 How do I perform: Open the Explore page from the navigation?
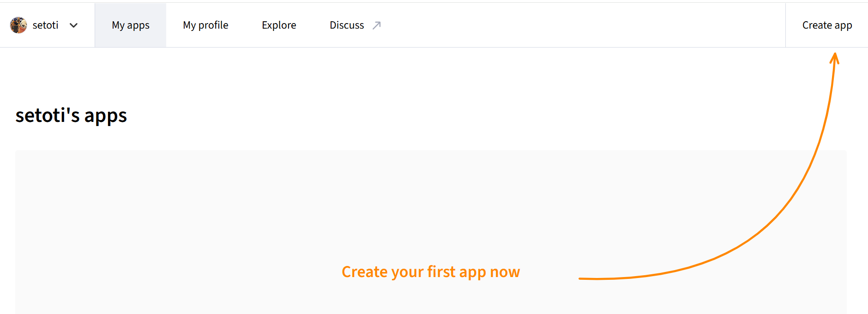(x=279, y=25)
